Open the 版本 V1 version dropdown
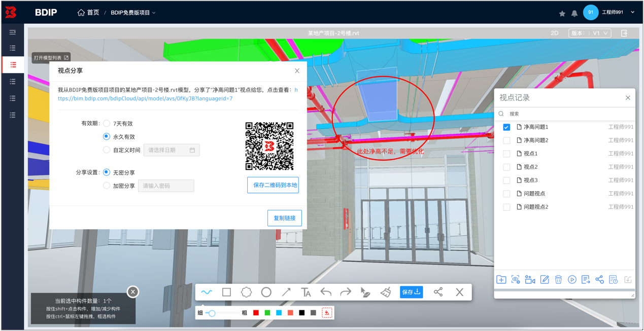The height and width of the screenshot is (331, 644). tap(590, 33)
